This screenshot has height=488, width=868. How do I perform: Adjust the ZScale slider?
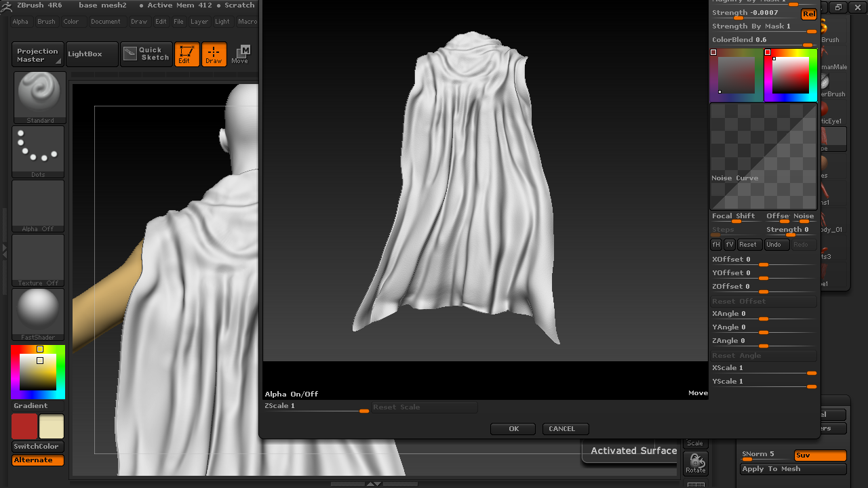[x=317, y=407]
